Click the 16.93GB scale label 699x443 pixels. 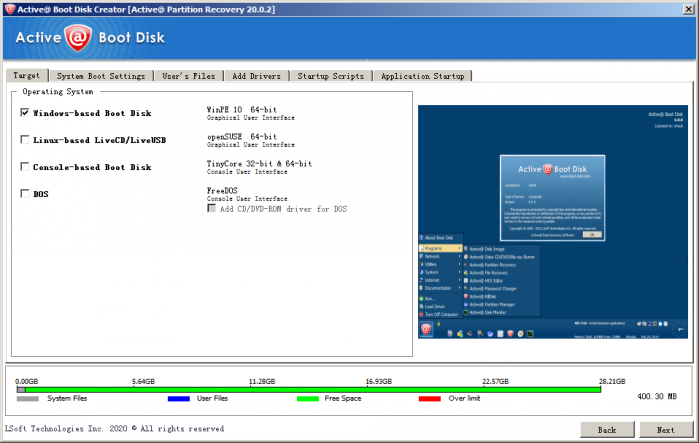[378, 381]
